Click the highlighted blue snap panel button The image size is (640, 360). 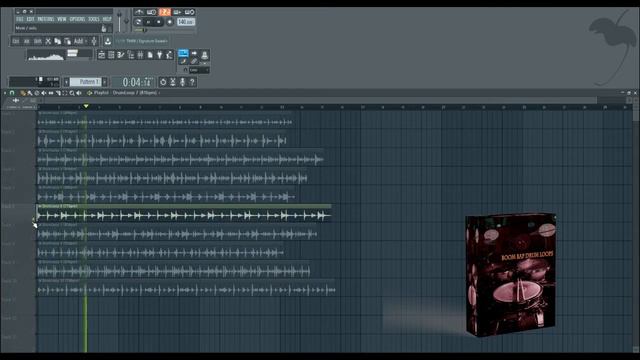183,53
